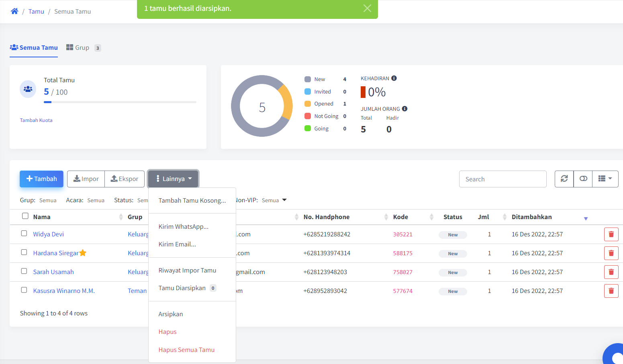Choose Hapus from menu
Screen dimensions: 623x364
coord(192,332)
